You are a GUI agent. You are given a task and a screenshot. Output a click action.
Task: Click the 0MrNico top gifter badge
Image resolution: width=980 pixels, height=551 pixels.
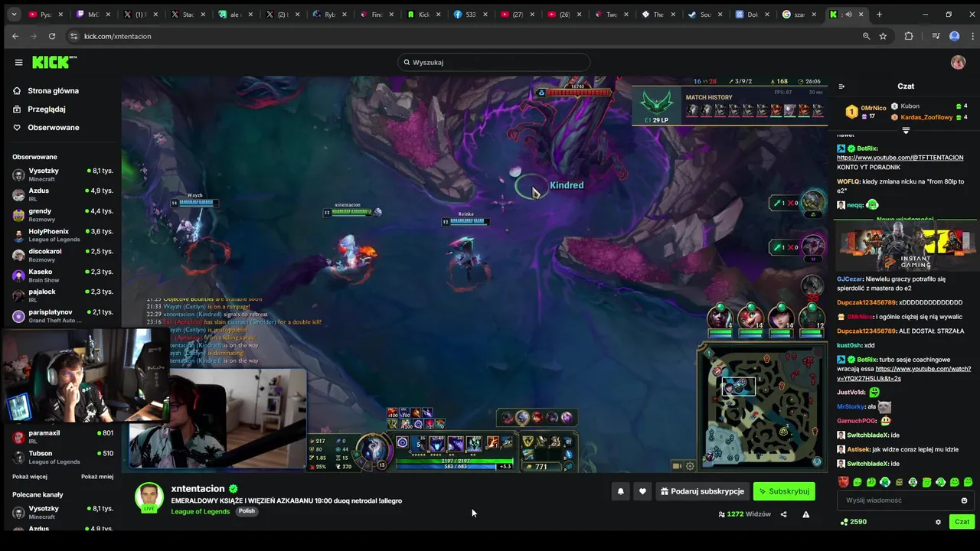[851, 112]
